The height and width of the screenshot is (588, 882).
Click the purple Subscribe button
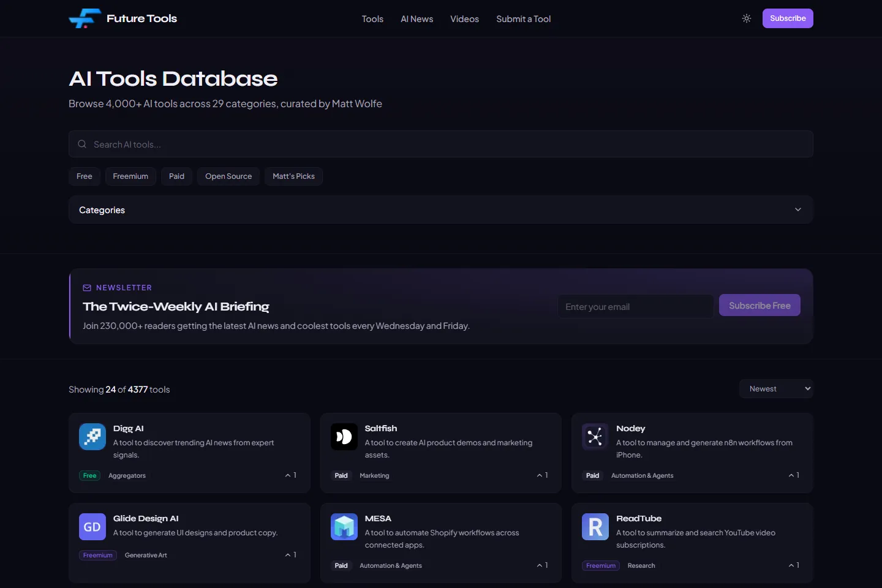click(788, 18)
